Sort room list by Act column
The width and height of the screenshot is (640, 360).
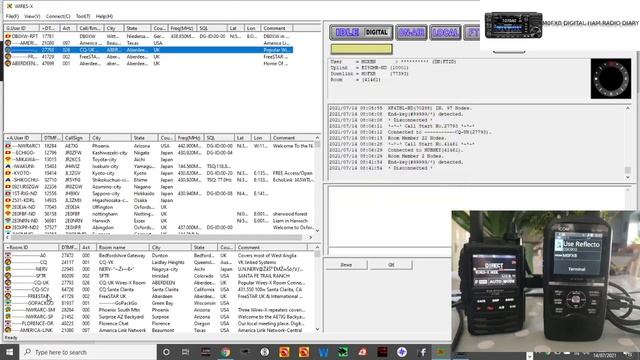88,247
